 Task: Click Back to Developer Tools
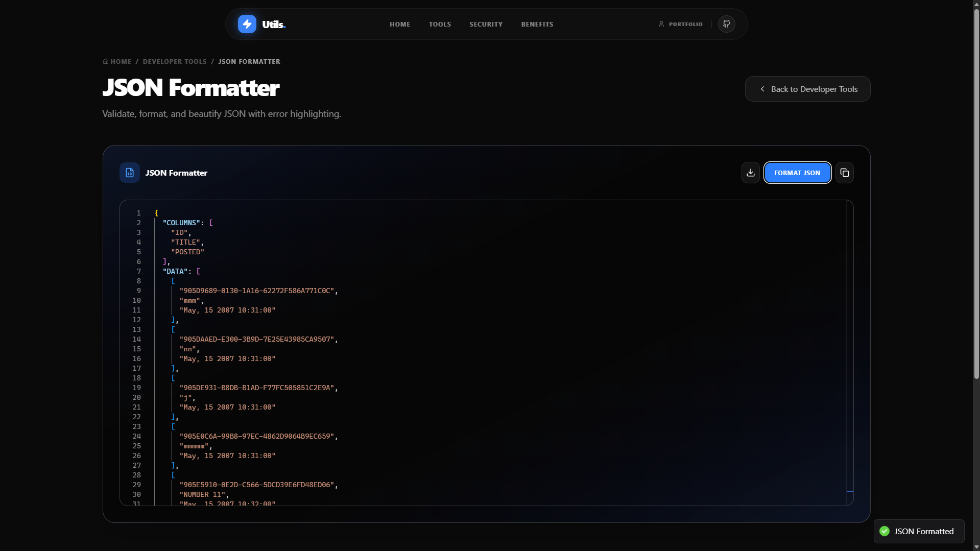click(x=807, y=88)
